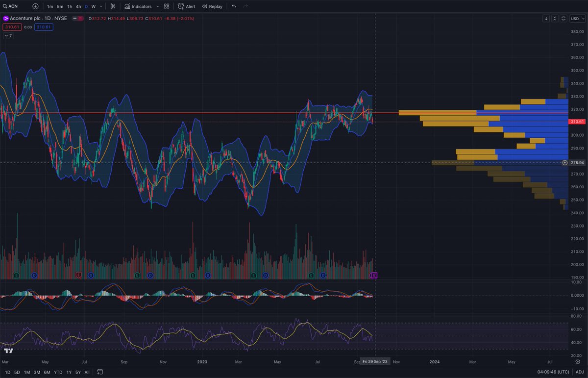Open the candlestick chart type selector
The height and width of the screenshot is (378, 588).
(x=113, y=6)
